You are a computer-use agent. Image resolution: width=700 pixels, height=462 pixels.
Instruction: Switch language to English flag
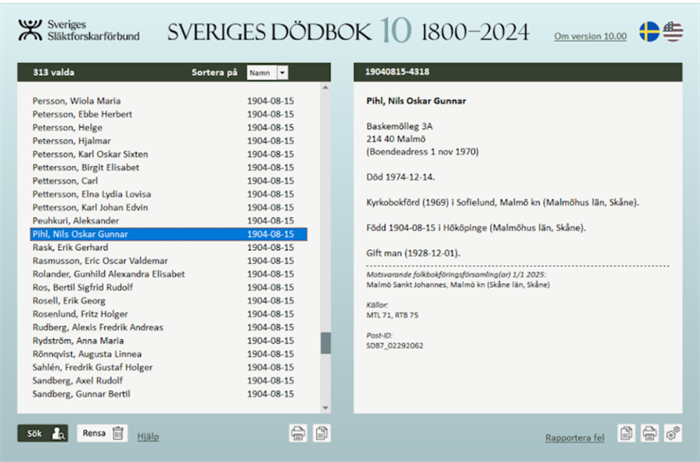coord(673,32)
